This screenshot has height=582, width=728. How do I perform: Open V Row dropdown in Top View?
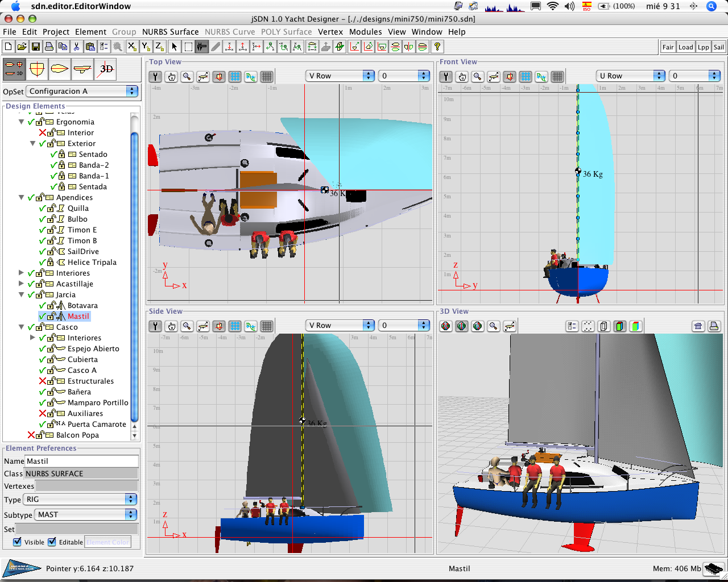point(340,76)
